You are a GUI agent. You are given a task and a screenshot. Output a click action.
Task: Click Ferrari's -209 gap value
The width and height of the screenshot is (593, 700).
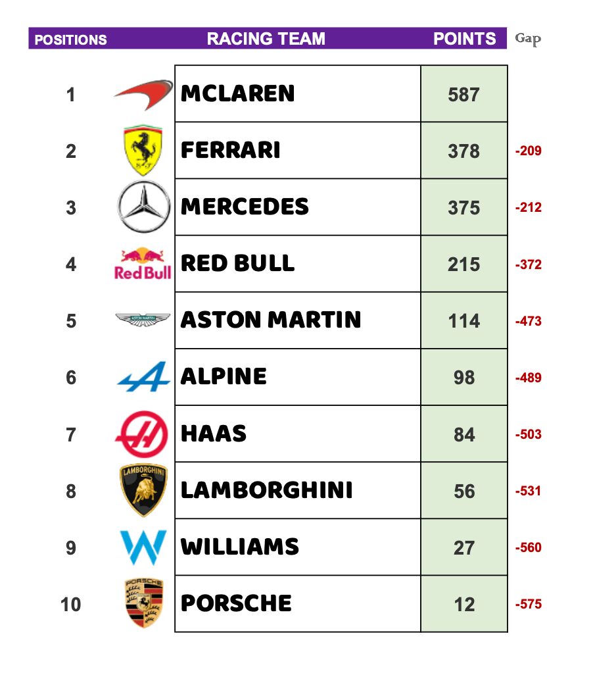point(528,151)
